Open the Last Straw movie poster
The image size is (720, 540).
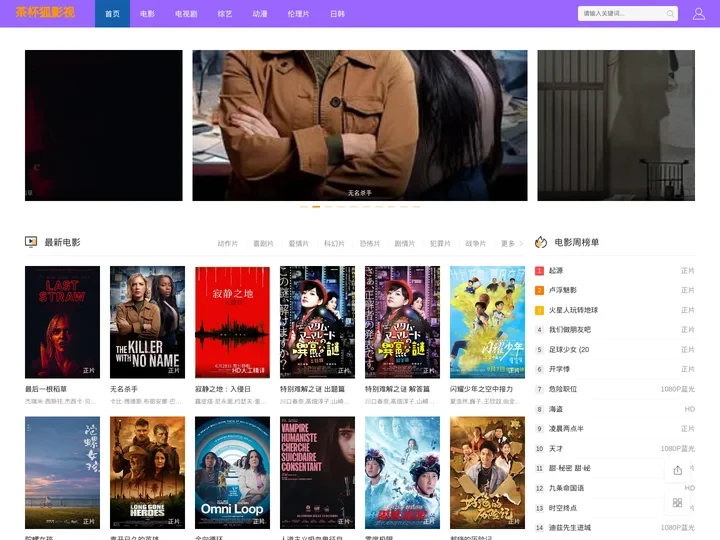pos(62,322)
